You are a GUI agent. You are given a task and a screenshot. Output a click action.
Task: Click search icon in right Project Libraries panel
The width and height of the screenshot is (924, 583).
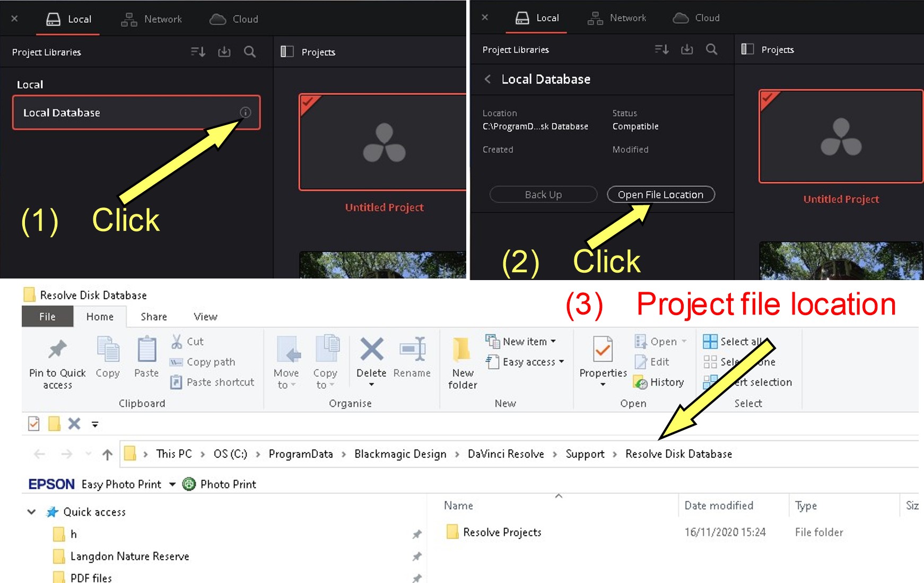pos(712,49)
